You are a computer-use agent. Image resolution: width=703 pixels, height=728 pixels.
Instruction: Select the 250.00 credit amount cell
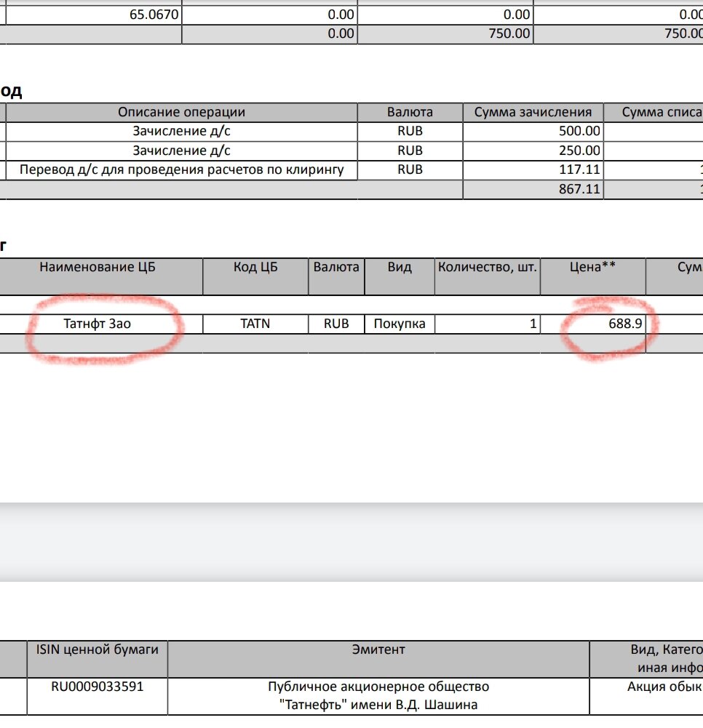pos(533,151)
